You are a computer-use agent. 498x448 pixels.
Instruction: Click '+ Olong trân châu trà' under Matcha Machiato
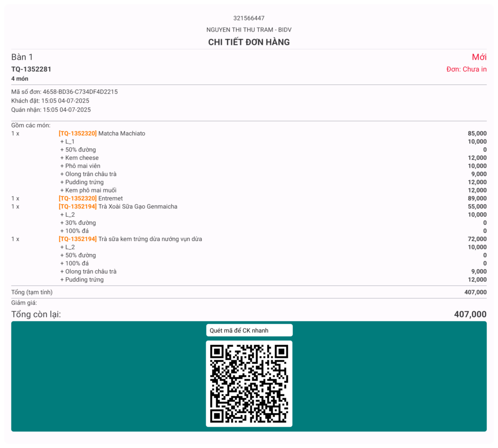pyautogui.click(x=89, y=174)
